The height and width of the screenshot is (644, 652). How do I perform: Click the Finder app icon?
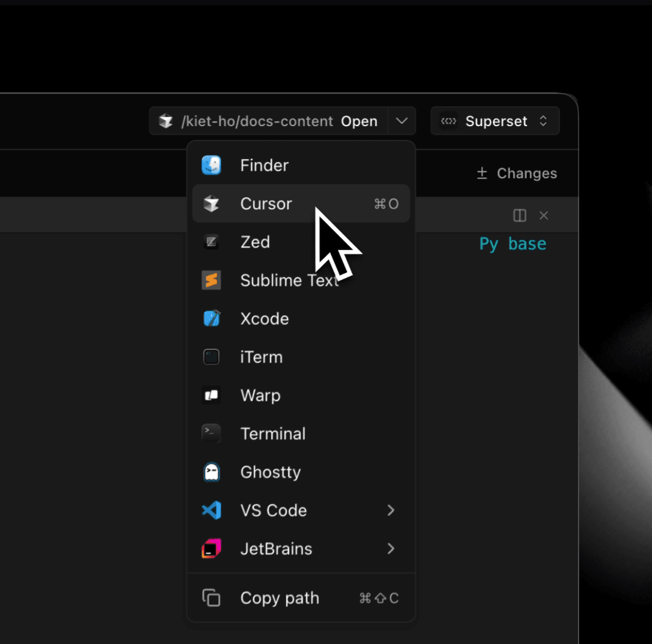(x=211, y=165)
